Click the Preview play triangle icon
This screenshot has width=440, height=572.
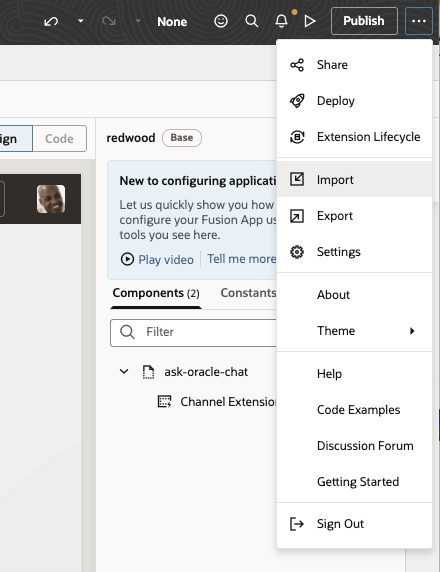[310, 21]
